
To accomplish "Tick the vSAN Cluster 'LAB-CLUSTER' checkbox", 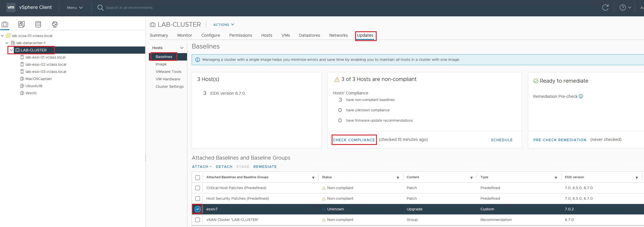I will point(198,220).
